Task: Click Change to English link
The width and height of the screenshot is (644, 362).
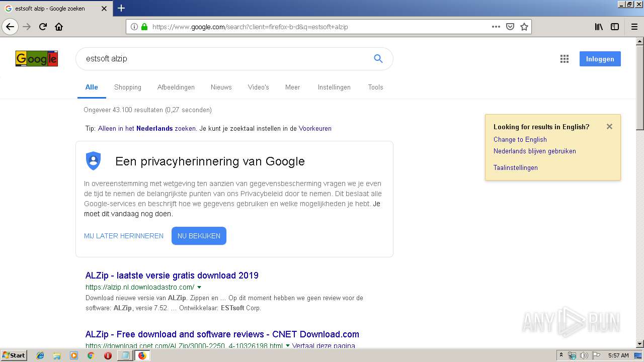Action: point(520,139)
